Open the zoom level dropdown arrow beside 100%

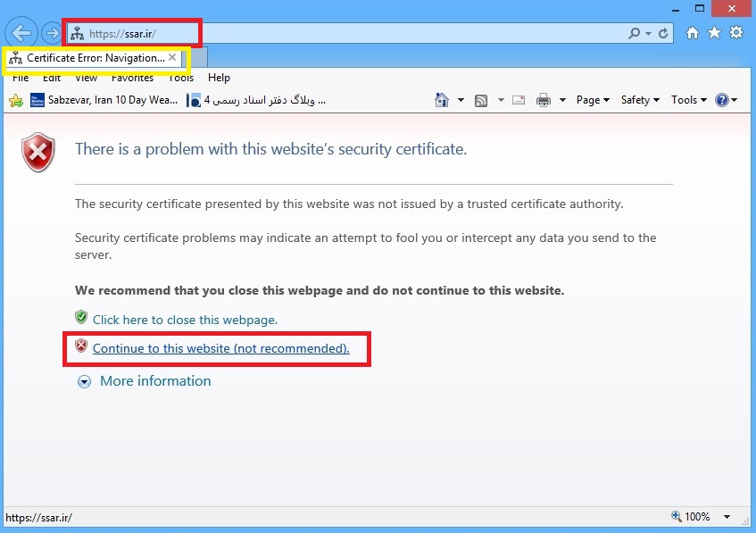pos(727,517)
